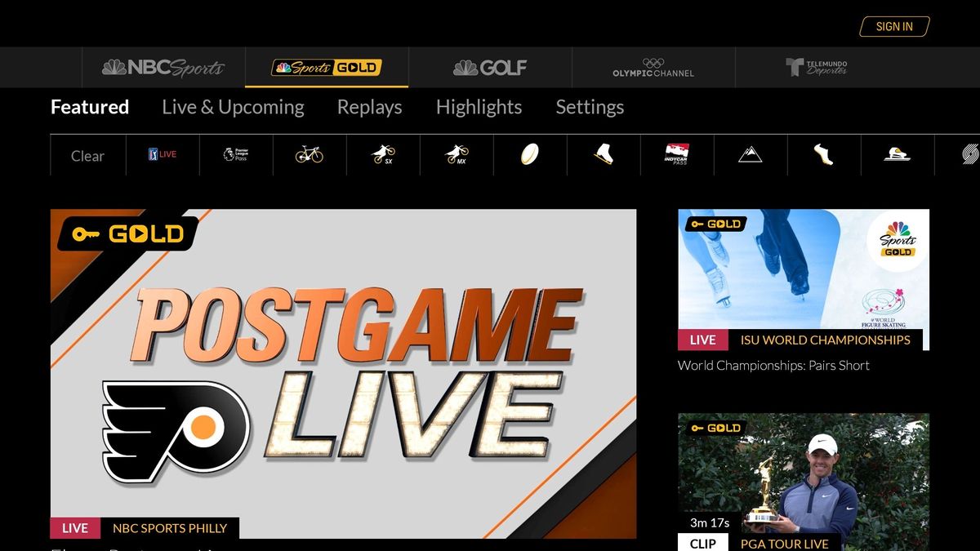Click the GOLD key badge on golf clip
The width and height of the screenshot is (980, 551).
point(715,428)
